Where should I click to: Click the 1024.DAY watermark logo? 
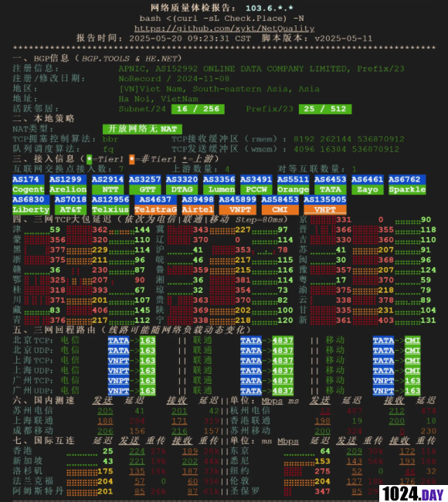coord(413,494)
